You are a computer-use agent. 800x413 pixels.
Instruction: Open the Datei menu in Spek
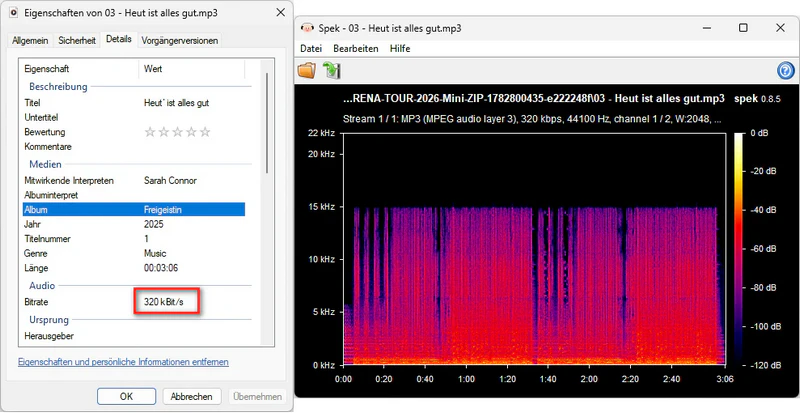pyautogui.click(x=311, y=48)
